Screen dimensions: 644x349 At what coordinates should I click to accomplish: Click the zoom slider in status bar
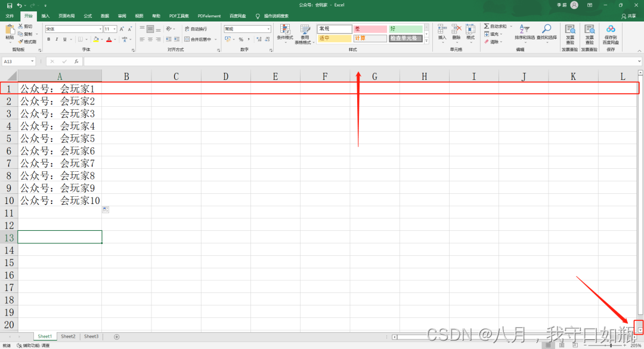tap(605, 345)
